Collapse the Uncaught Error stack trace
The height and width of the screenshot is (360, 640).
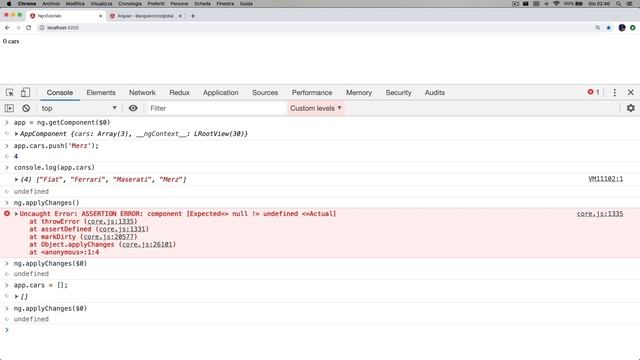tap(16, 214)
